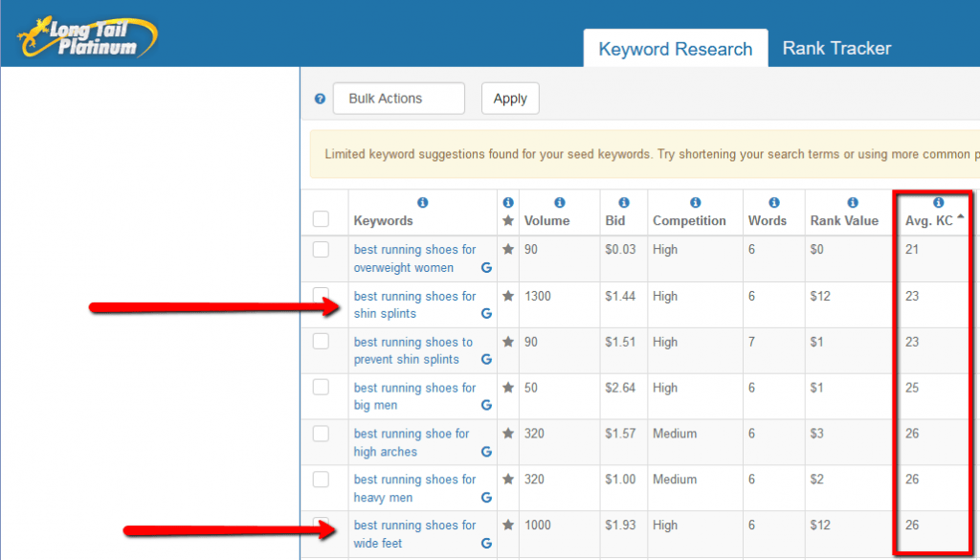This screenshot has width=980, height=560.
Task: Google search icon for 'overweight women' keyword
Action: [x=486, y=267]
